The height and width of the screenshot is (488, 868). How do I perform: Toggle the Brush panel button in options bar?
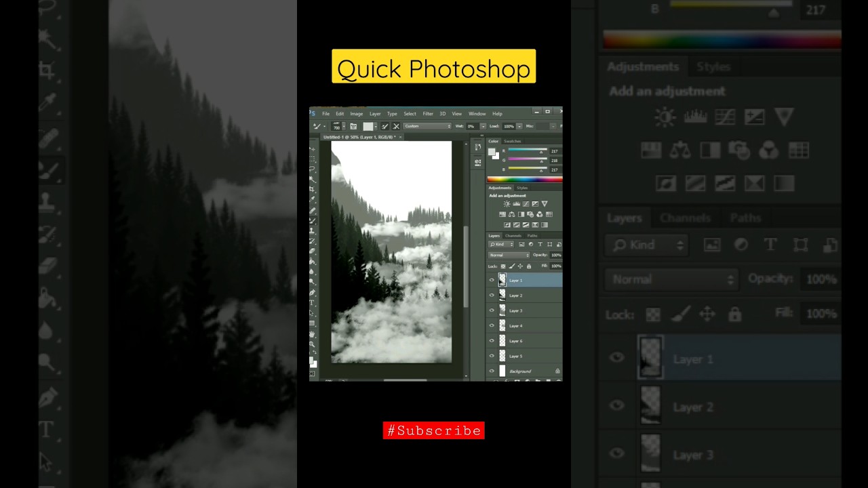pyautogui.click(x=353, y=126)
